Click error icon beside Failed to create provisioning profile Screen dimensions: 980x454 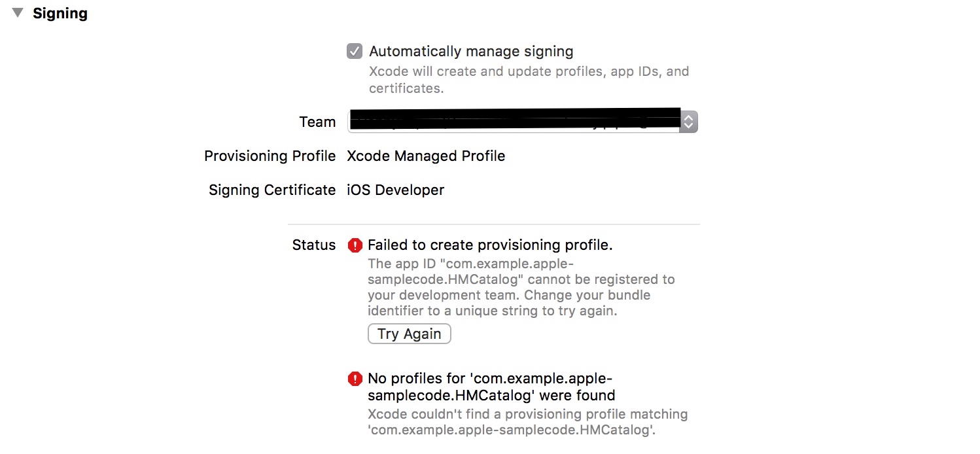coord(355,245)
